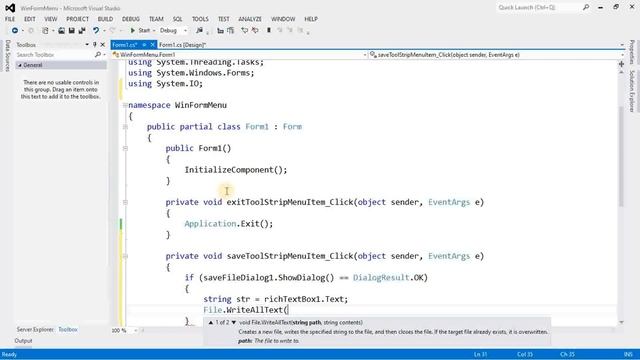
Task: Click the New Project toolbar icon
Action: click(45, 31)
